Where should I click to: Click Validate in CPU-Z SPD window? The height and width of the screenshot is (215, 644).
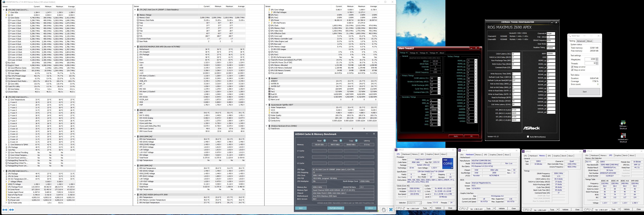click(x=626, y=209)
